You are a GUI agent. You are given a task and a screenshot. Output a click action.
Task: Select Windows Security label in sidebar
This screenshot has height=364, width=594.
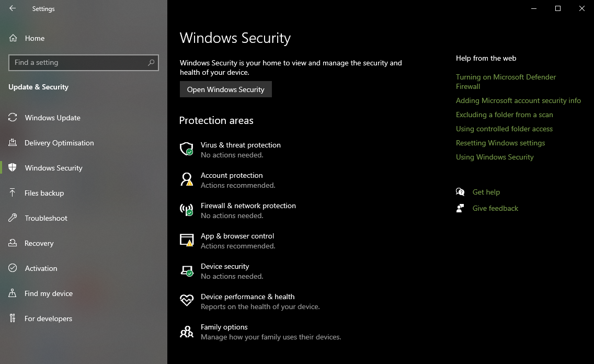click(53, 168)
